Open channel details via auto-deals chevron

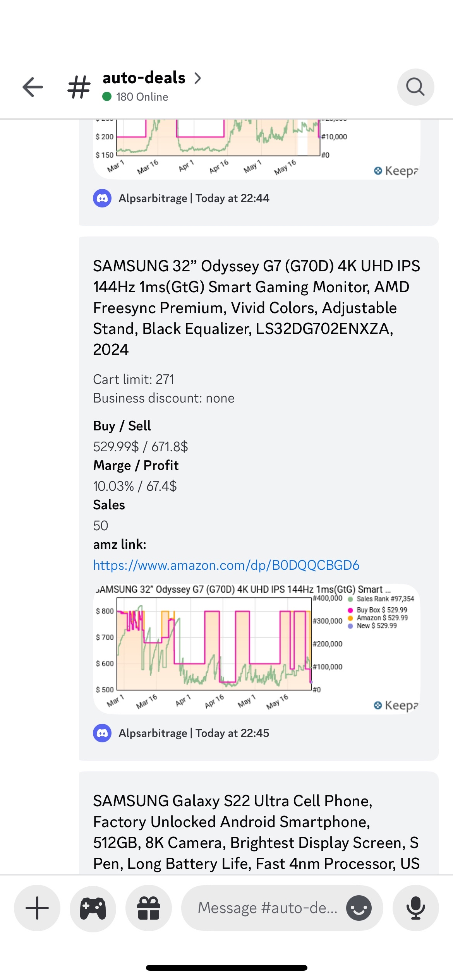click(198, 78)
